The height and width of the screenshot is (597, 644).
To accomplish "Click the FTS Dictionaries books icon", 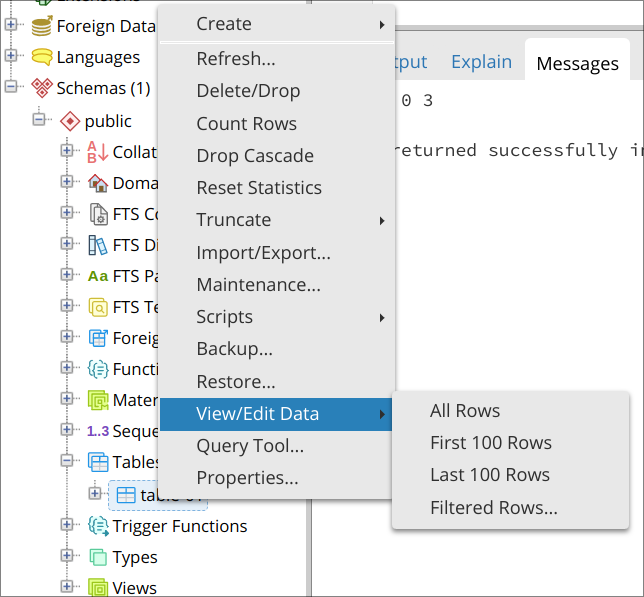I will [98, 245].
